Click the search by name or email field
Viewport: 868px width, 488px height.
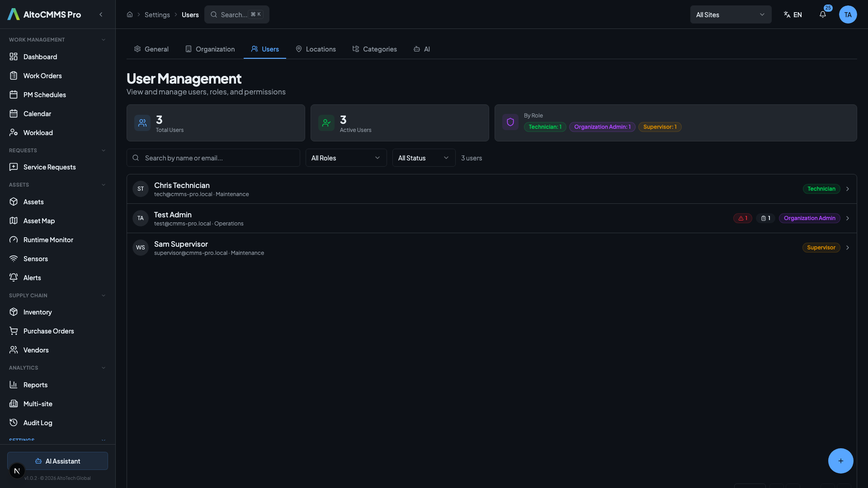coord(213,158)
